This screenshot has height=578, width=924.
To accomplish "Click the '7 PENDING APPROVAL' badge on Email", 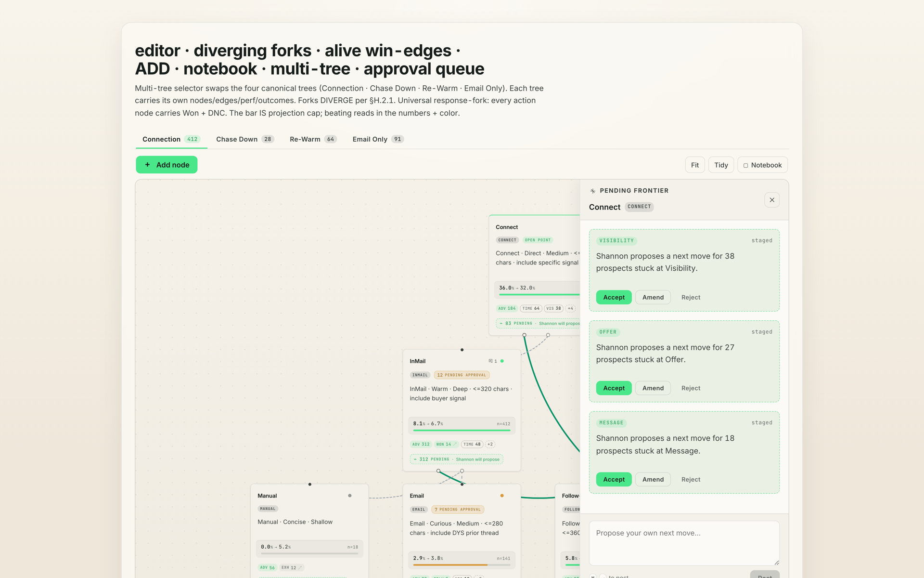I will [x=458, y=509].
